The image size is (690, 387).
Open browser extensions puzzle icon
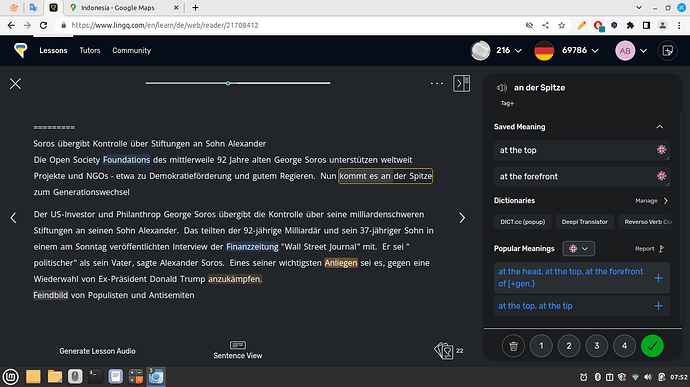coord(630,26)
